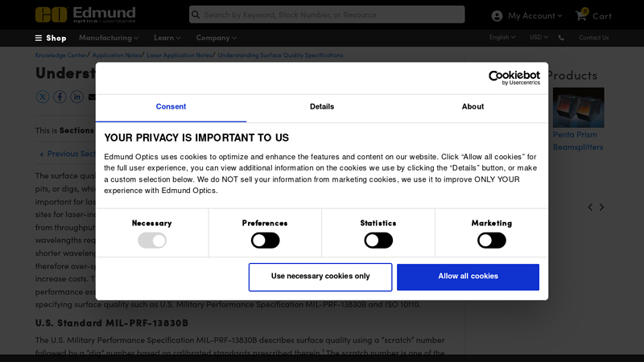Switch to the Details tab

(322, 106)
